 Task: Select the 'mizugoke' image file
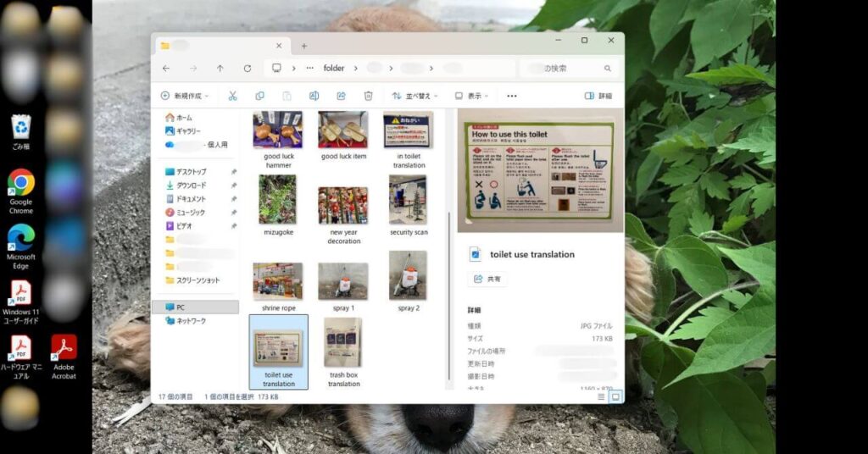tap(278, 205)
